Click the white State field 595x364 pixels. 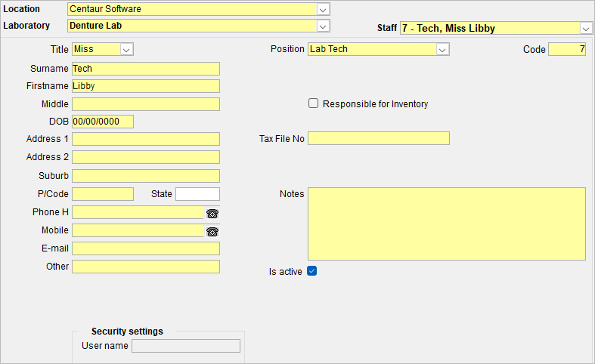pyautogui.click(x=197, y=194)
